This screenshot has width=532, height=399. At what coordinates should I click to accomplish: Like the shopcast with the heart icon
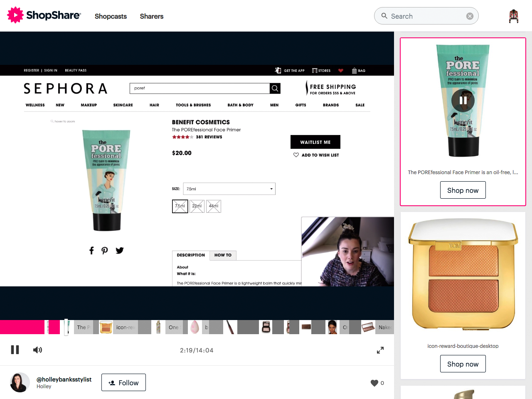374,383
